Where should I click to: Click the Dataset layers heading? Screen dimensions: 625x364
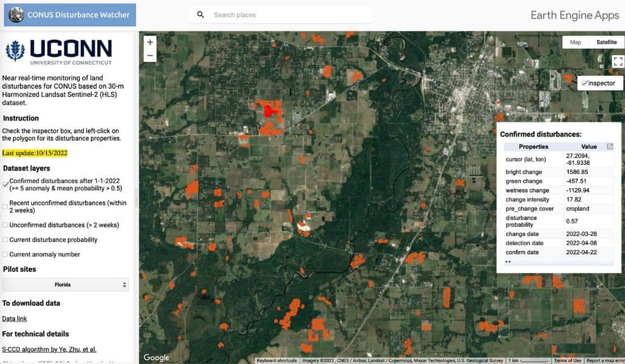pyautogui.click(x=26, y=168)
